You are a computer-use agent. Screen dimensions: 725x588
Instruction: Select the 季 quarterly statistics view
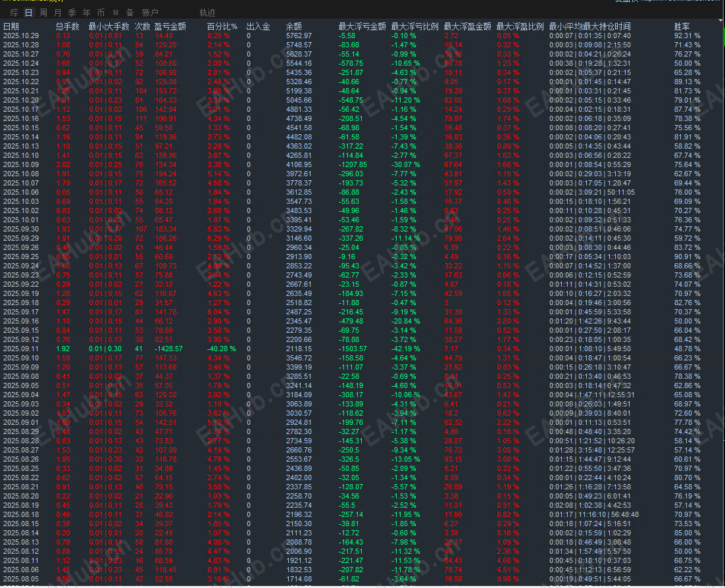click(72, 12)
